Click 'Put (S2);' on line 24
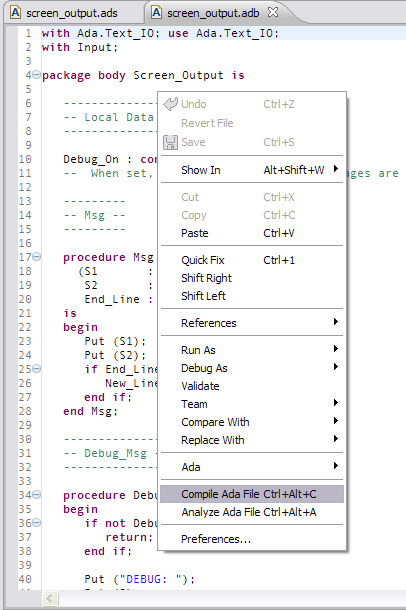406x610 pixels. [115, 356]
